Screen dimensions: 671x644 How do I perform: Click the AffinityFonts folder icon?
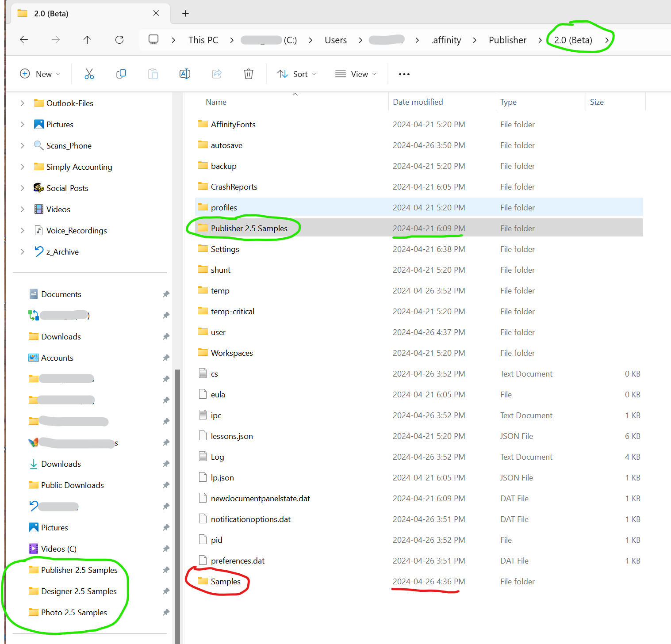[203, 124]
